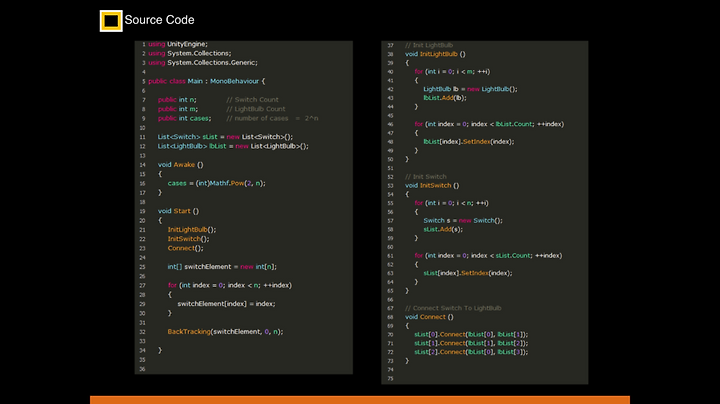Click the "InitLightBulb();" call inside Start
Image resolution: width=720 pixels, height=404 pixels.
pyautogui.click(x=192, y=230)
